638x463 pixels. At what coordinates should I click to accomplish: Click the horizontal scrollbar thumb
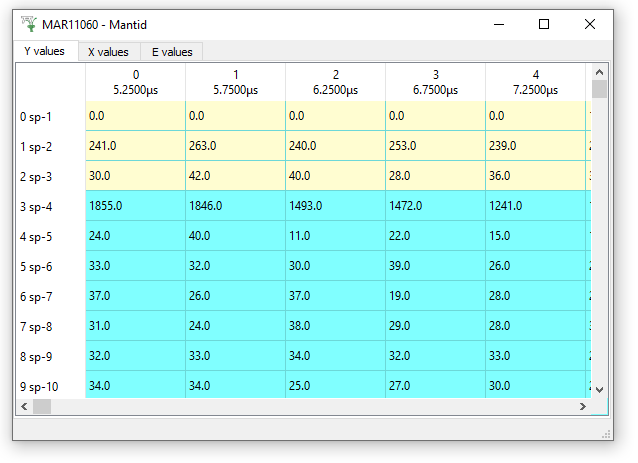click(42, 407)
